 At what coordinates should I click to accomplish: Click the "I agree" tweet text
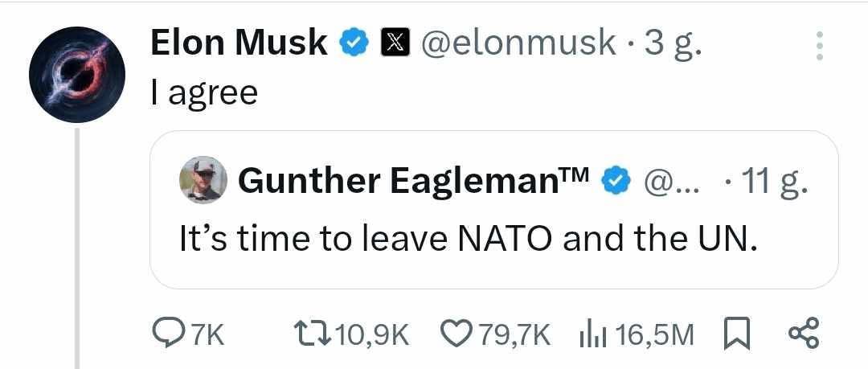204,93
